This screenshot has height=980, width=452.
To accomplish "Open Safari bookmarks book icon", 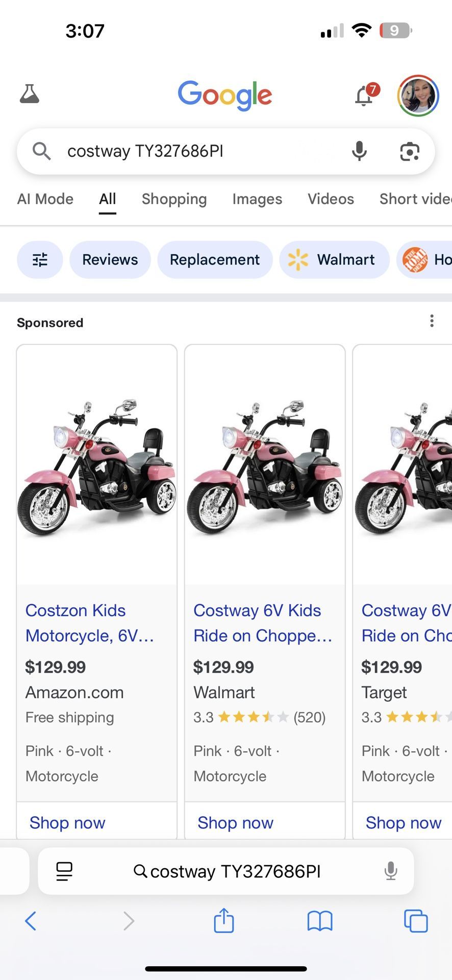I will pyautogui.click(x=320, y=921).
